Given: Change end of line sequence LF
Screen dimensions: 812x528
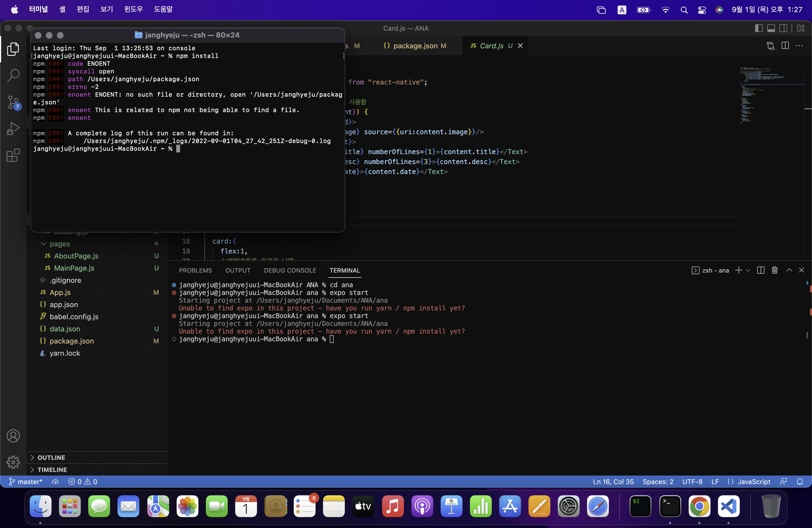Looking at the screenshot, I should [715, 482].
